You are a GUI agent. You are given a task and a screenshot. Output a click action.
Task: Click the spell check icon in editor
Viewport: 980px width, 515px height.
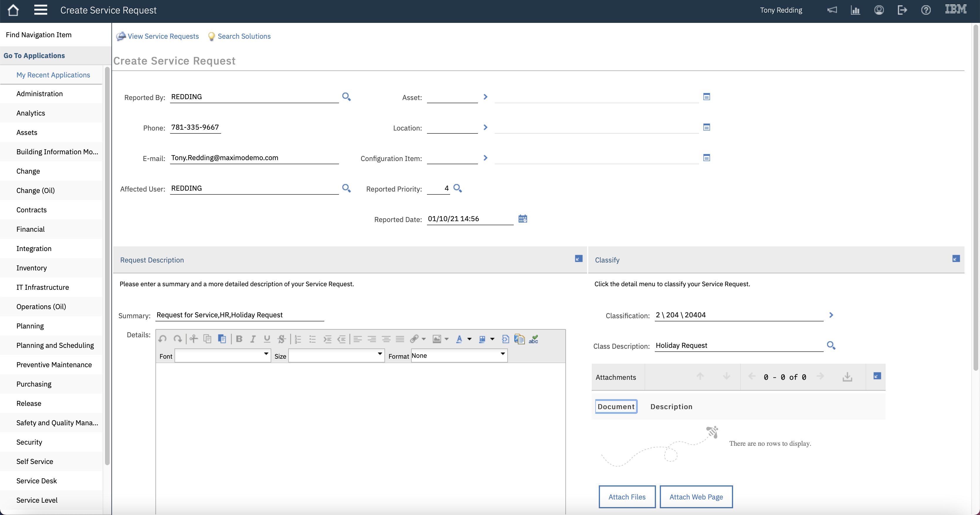(x=533, y=339)
